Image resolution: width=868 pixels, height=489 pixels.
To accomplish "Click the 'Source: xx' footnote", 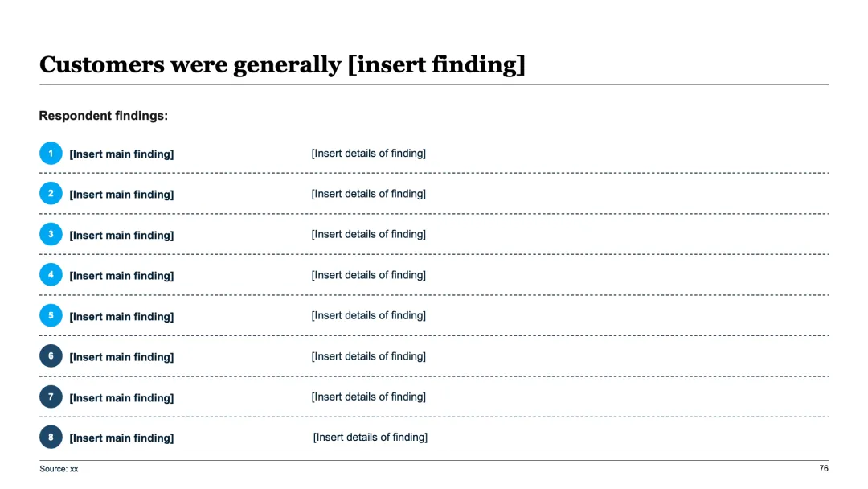I will pyautogui.click(x=59, y=468).
